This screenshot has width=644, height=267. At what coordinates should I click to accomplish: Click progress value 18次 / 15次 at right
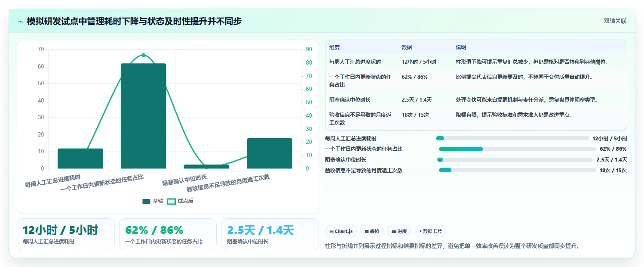coord(613,170)
